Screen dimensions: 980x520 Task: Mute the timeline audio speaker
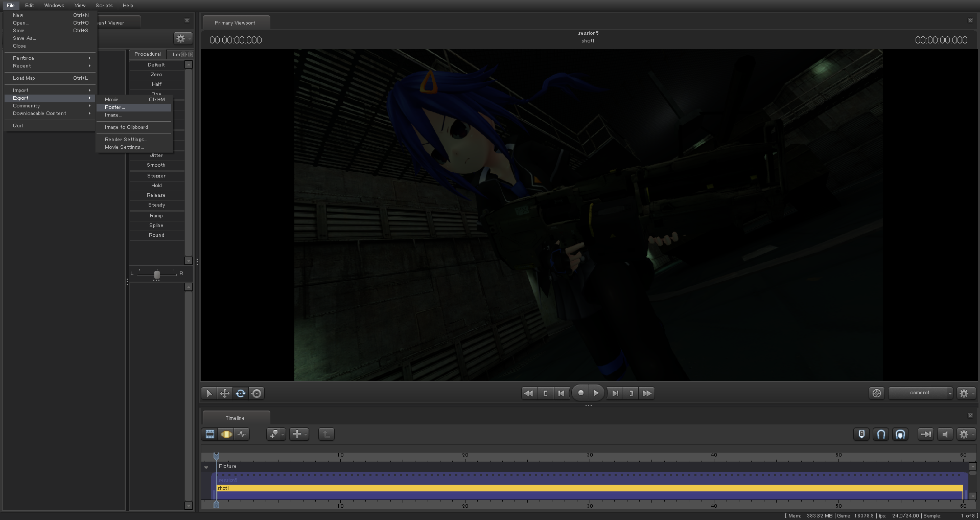(945, 434)
